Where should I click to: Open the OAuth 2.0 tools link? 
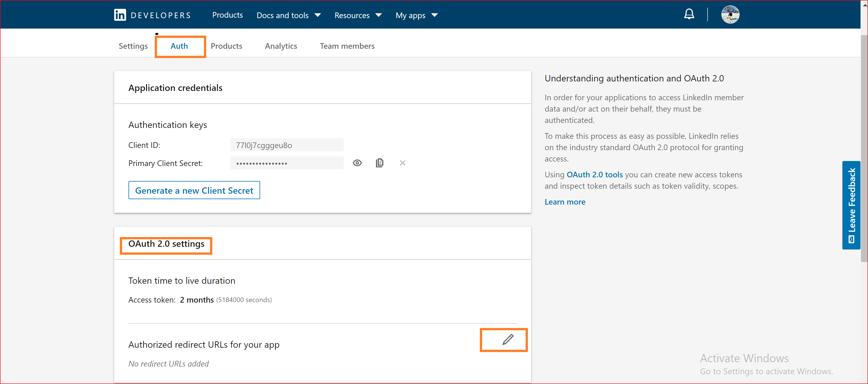tap(594, 174)
